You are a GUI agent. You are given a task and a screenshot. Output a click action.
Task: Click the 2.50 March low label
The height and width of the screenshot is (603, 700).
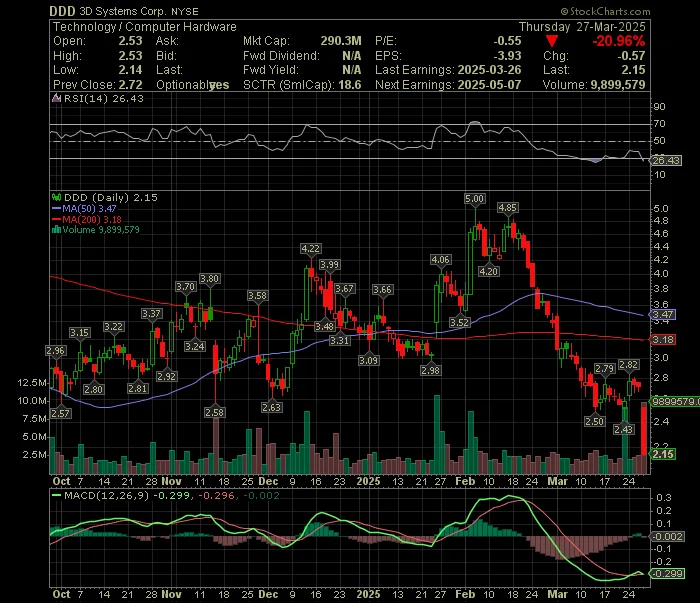click(x=595, y=421)
